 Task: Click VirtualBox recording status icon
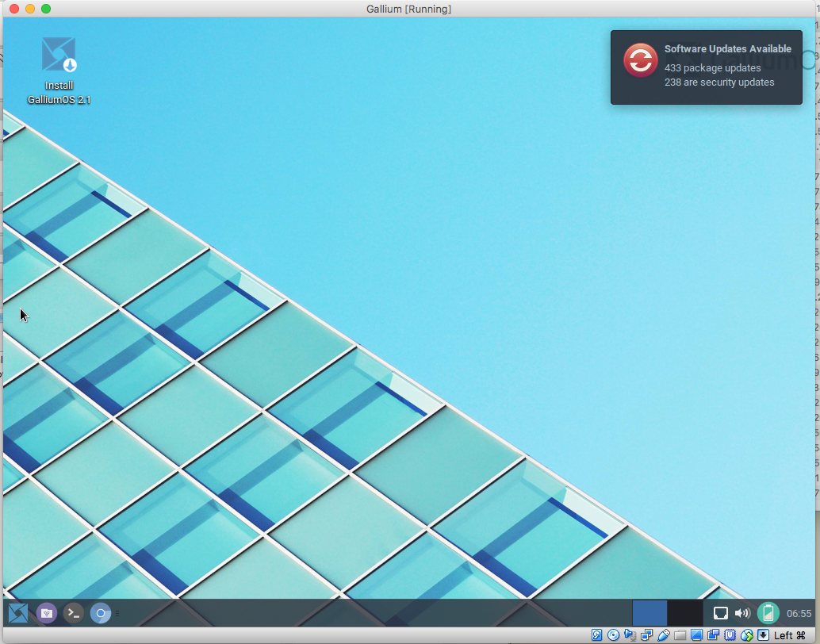pyautogui.click(x=713, y=635)
